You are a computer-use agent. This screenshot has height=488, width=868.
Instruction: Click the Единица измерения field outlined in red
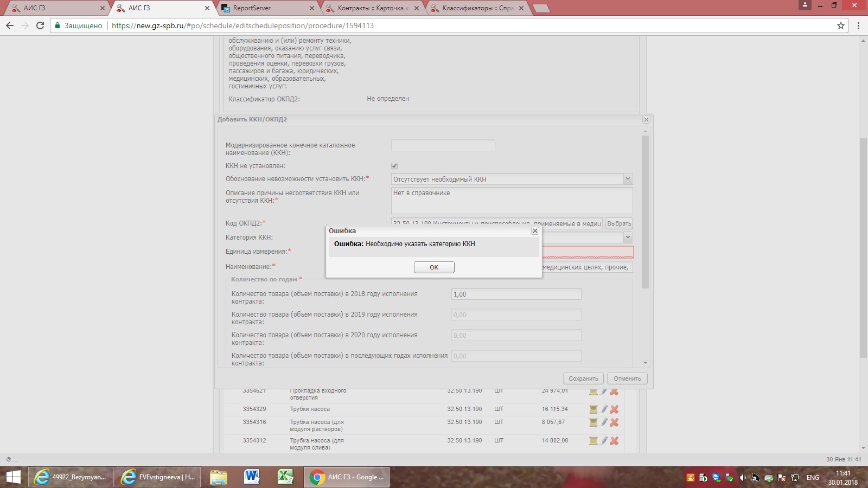(x=588, y=252)
